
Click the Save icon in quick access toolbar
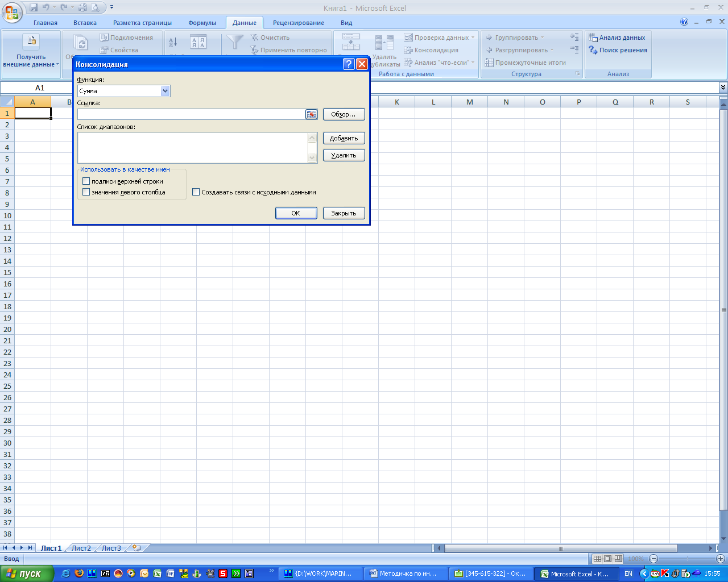click(x=34, y=7)
